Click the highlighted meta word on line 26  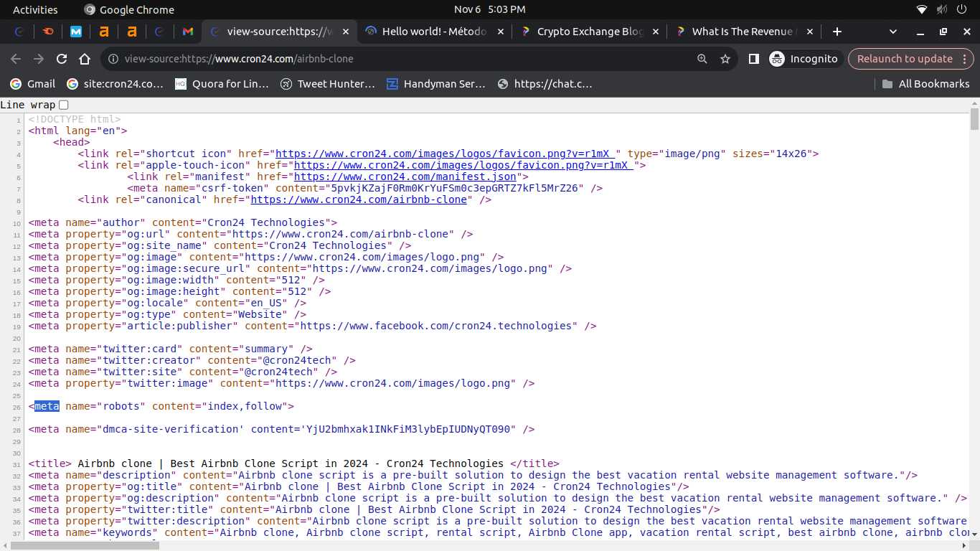tap(47, 406)
